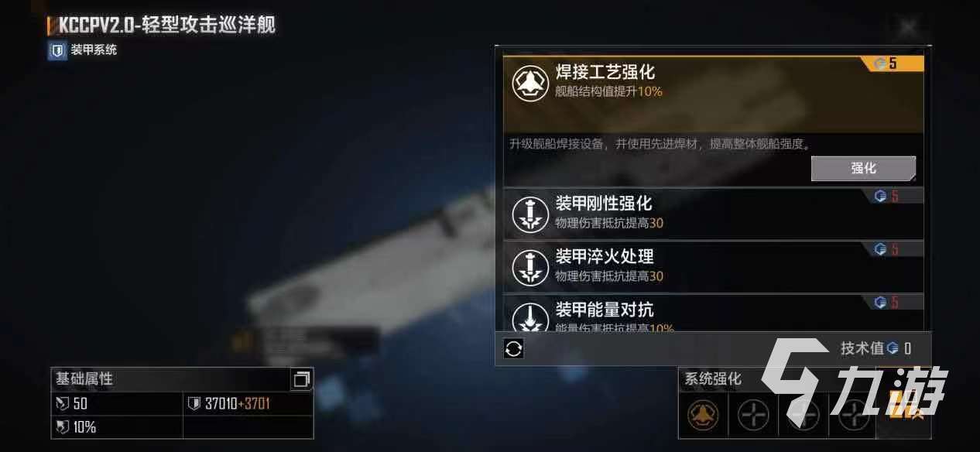This screenshot has width=980, height=452.
Task: Click the 装甲系统 shield icon
Action: [57, 51]
